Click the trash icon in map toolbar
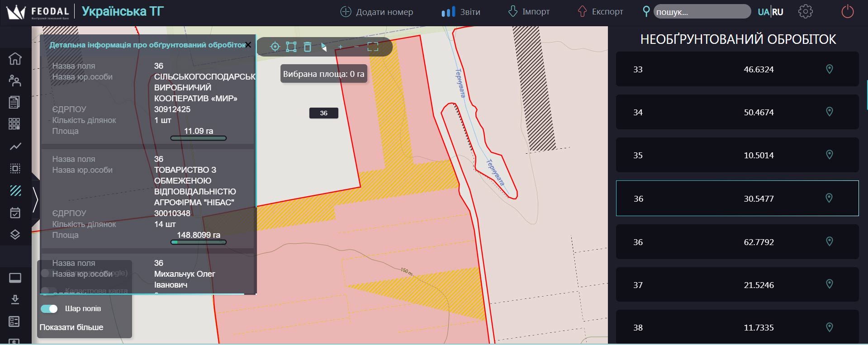The height and width of the screenshot is (345, 868). 308,47
